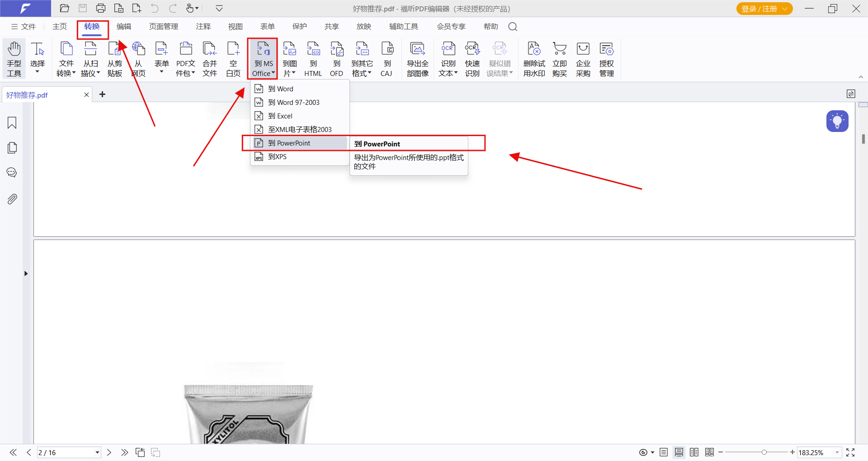The image size is (868, 461).
Task: Switch to the Edit (编辑) ribbon tab
Action: pos(123,27)
